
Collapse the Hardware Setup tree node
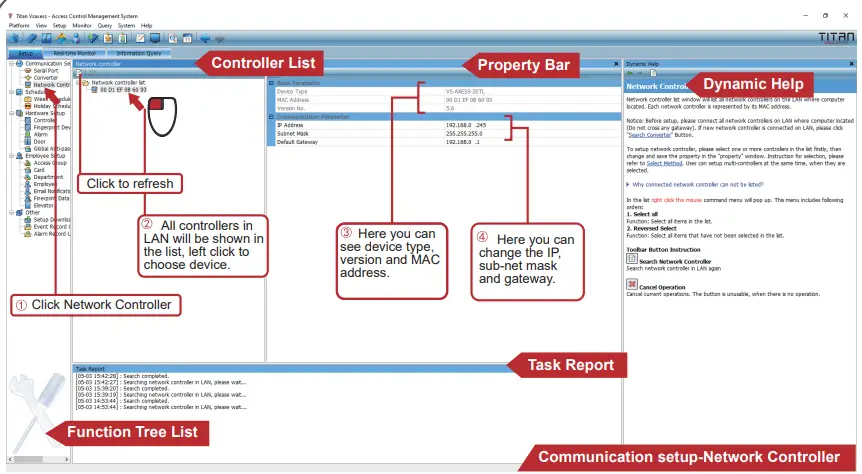12,113
